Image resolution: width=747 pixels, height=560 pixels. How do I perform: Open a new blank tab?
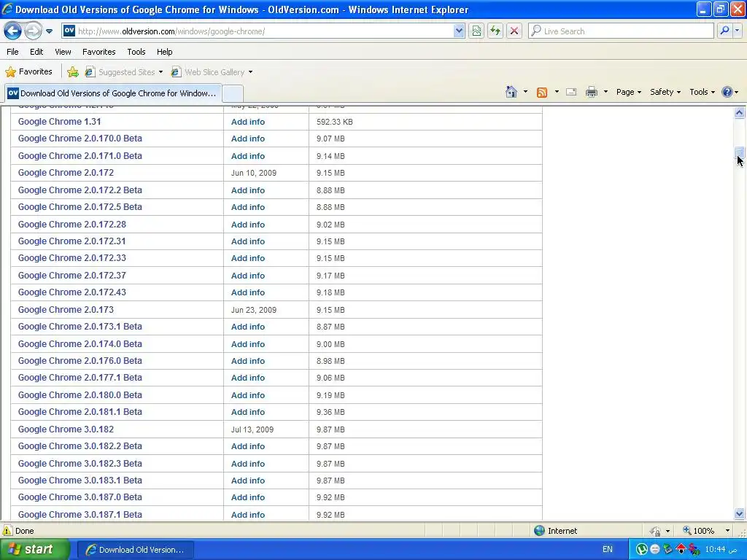(233, 93)
